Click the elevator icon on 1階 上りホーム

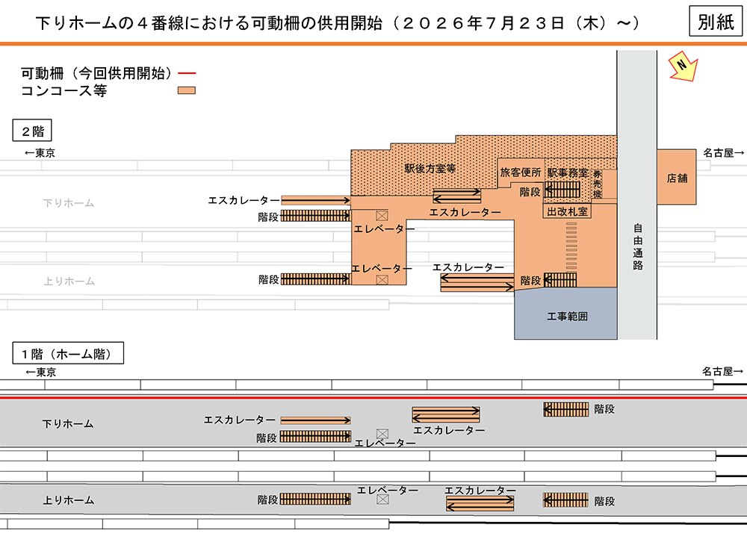coord(382,500)
